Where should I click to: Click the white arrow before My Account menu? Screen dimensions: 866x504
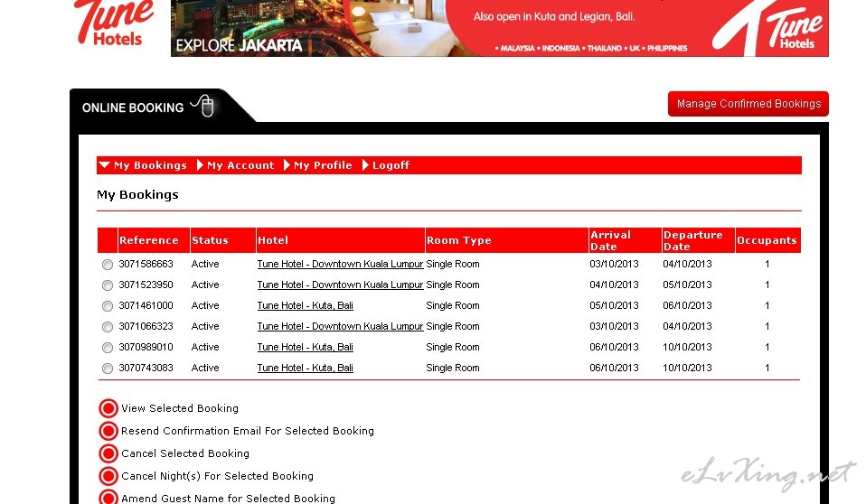(200, 165)
